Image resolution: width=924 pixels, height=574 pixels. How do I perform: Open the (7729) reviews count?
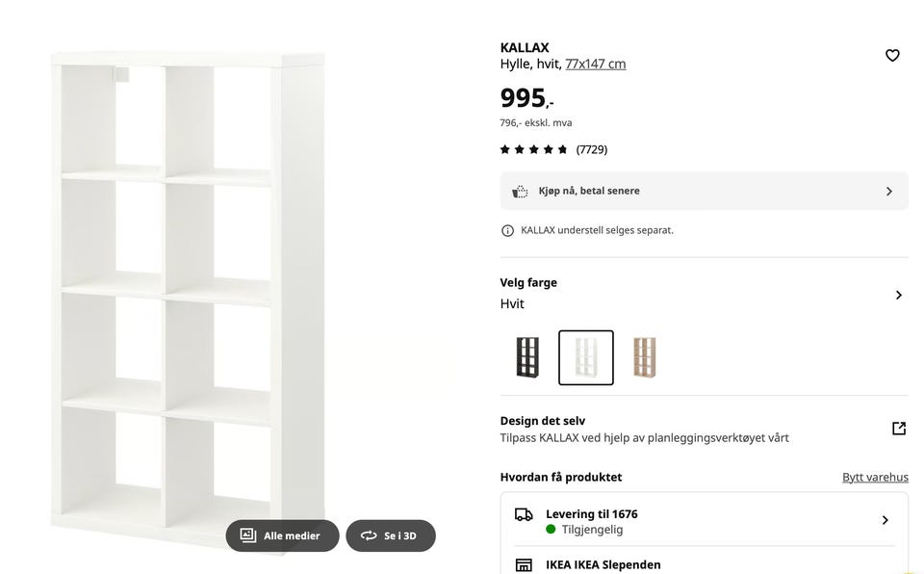[x=592, y=149]
